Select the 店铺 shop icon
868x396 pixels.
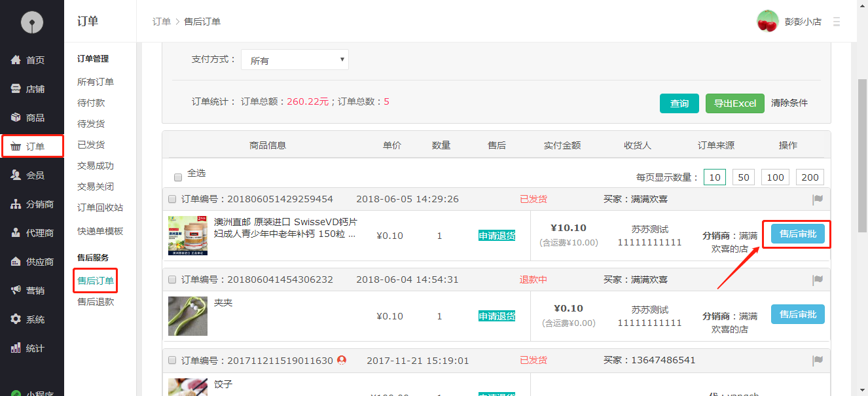click(16, 88)
